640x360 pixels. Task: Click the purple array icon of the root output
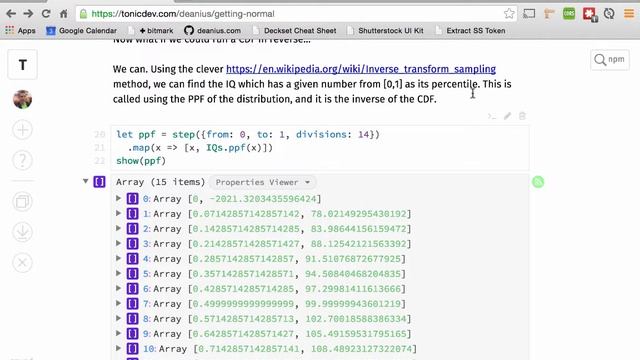pos(100,182)
